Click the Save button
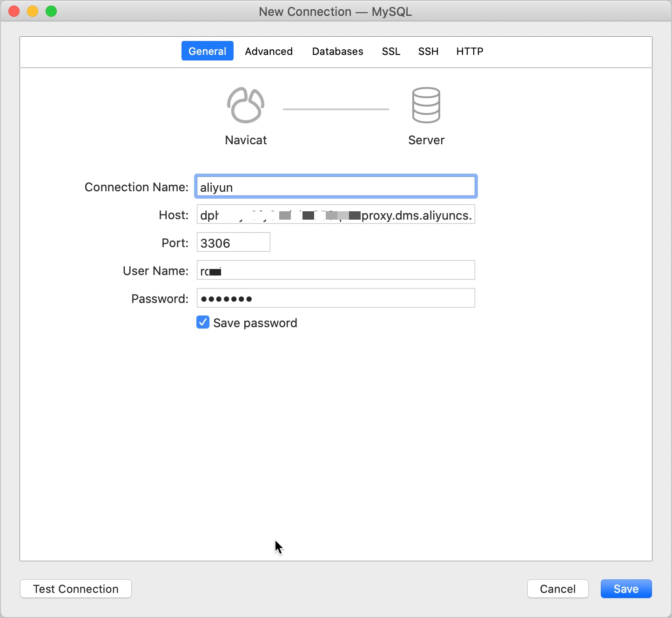 coord(626,589)
